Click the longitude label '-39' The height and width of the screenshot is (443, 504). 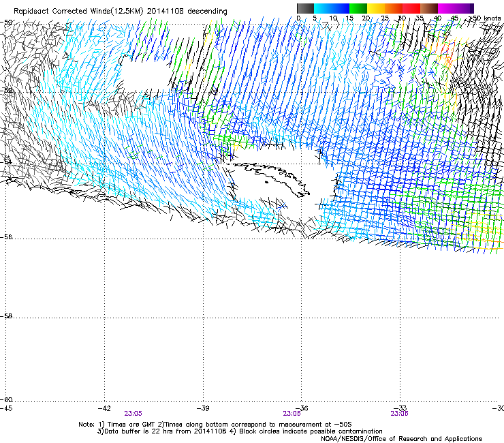tap(203, 408)
